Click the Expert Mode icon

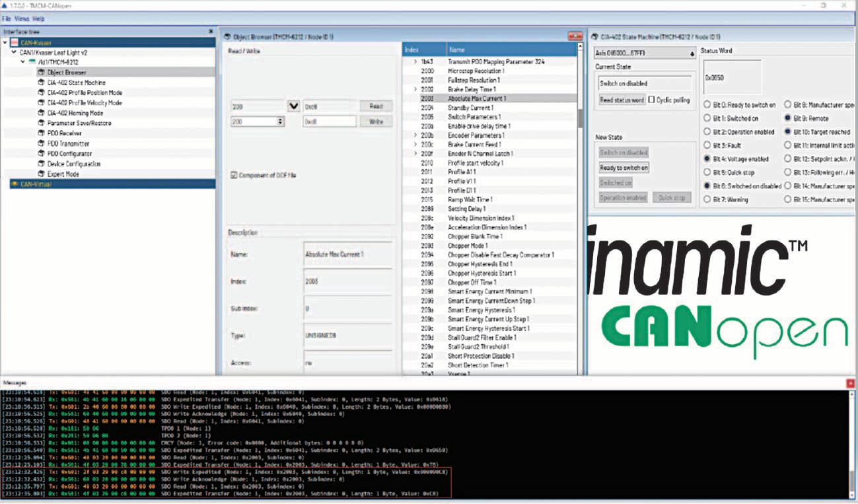pyautogui.click(x=41, y=174)
